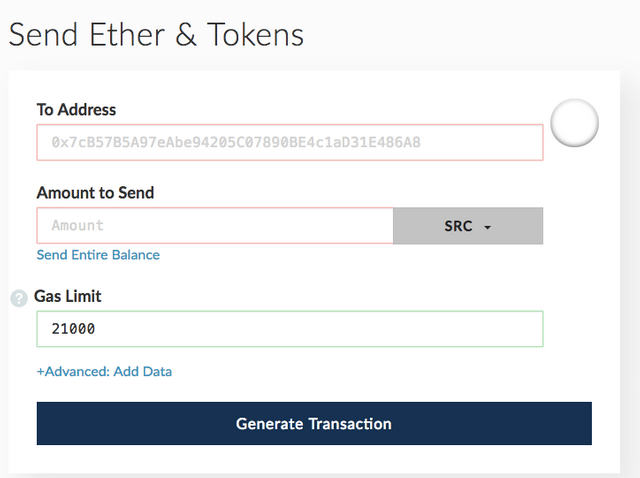This screenshot has height=478, width=640.
Task: Click the 0x7cB57B5A97 placeholder address text
Action: pos(236,142)
